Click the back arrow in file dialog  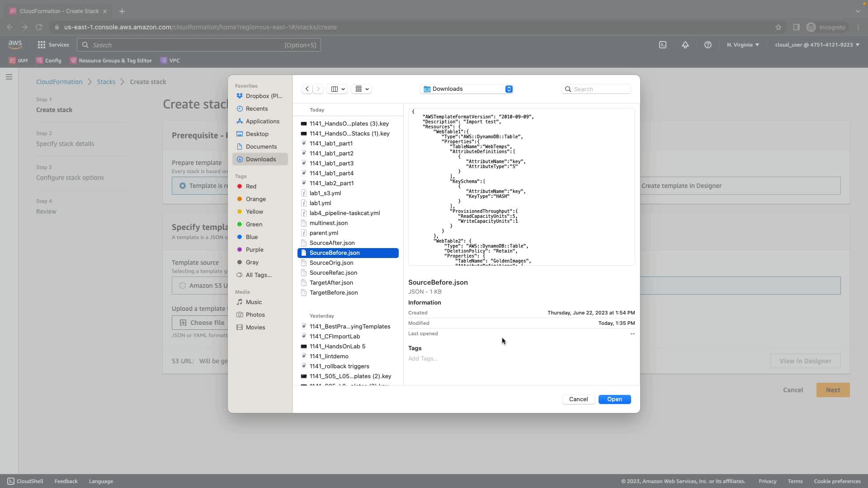coord(307,89)
